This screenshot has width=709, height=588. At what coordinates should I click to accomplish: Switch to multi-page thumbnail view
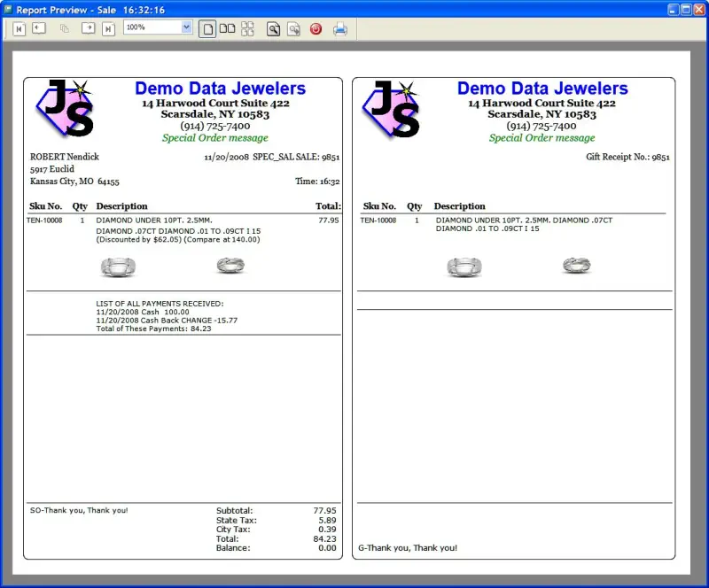pyautogui.click(x=247, y=28)
